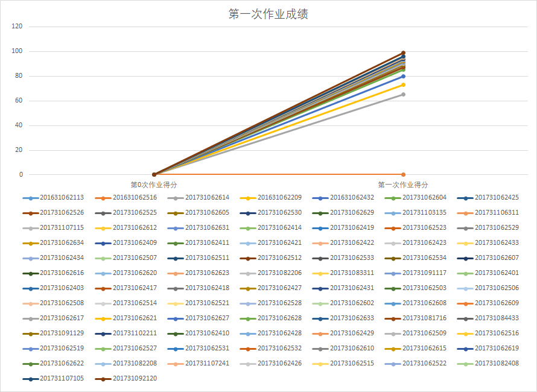The height and width of the screenshot is (392, 537).
Task: Select the chart title 第一次作业成绩
Action: (268, 14)
